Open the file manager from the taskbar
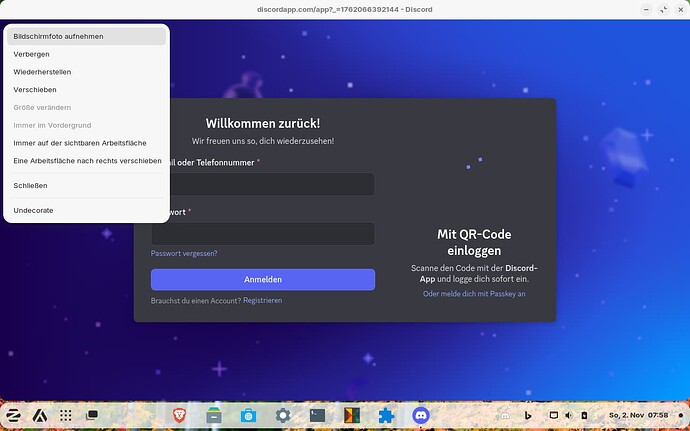This screenshot has width=690, height=431. click(x=213, y=414)
